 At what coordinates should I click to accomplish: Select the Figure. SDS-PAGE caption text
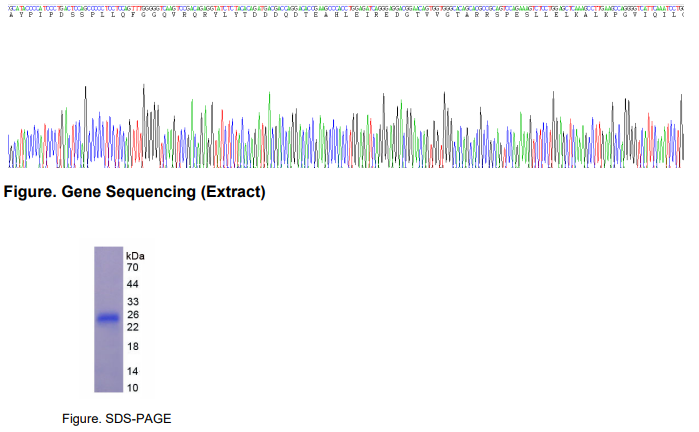(109, 418)
